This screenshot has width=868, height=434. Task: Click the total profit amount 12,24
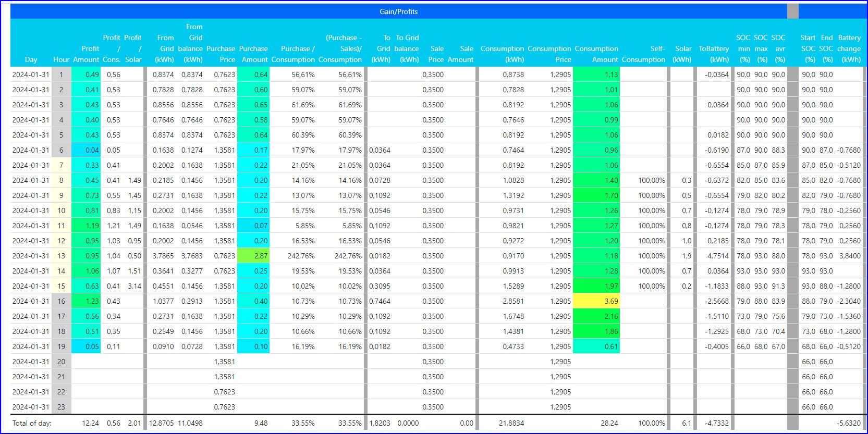point(90,423)
